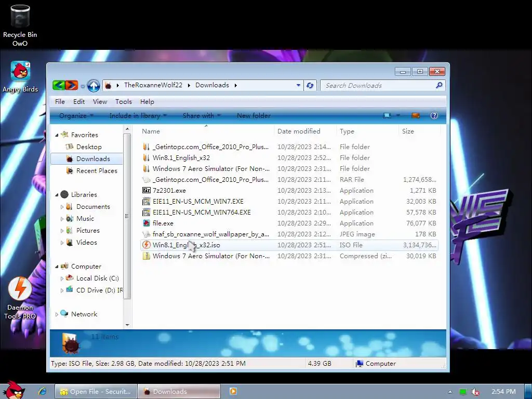Click the green network tray icon
532x399 pixels.
coord(463,392)
